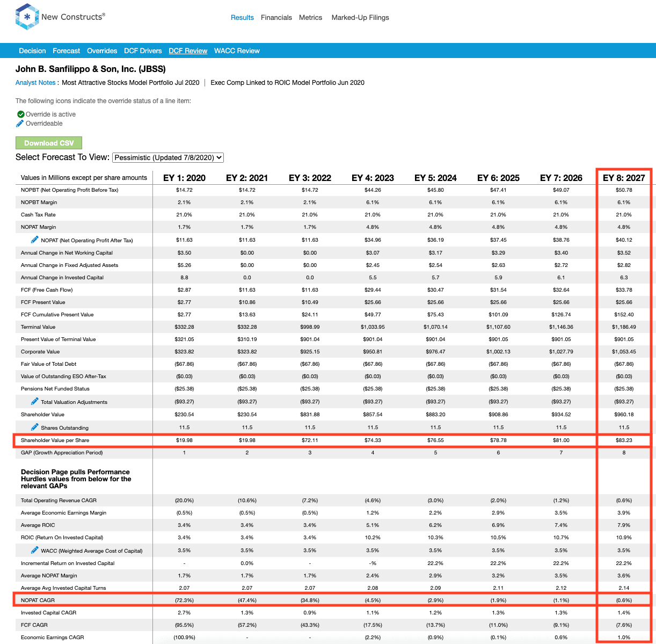The image size is (656, 644).
Task: Click the $1,186.49 Terminal Value cell
Action: [624, 327]
